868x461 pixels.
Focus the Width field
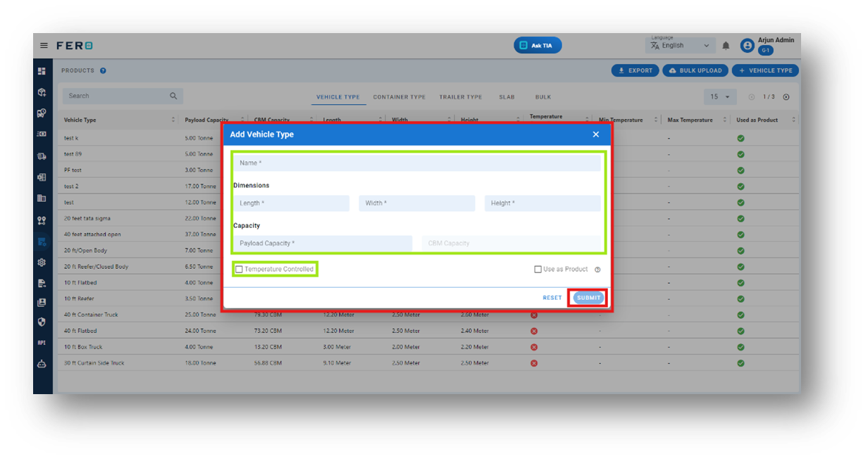point(417,203)
